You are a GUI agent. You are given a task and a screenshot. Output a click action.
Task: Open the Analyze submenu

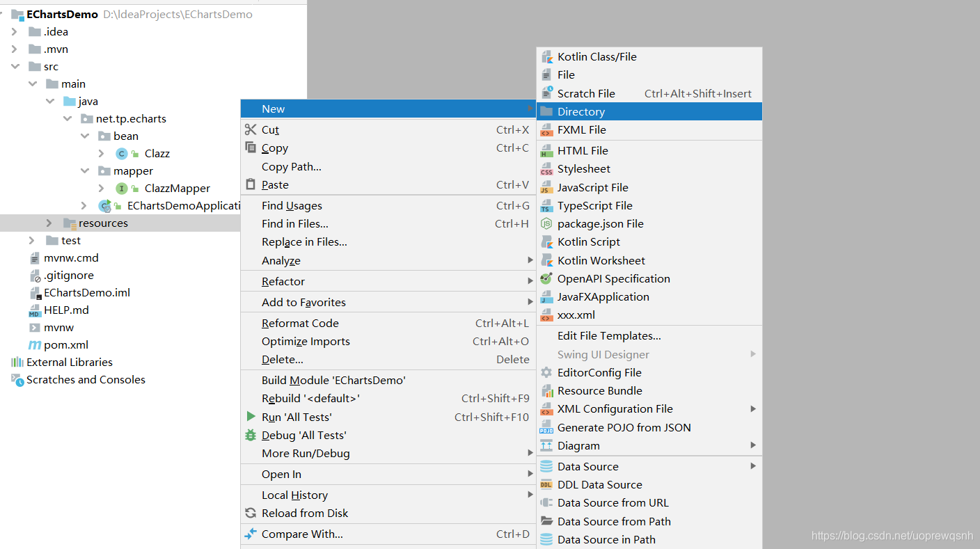388,261
